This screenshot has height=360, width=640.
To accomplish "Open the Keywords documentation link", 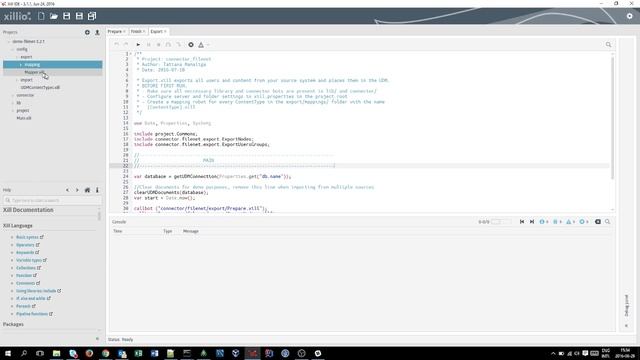I will [25, 253].
